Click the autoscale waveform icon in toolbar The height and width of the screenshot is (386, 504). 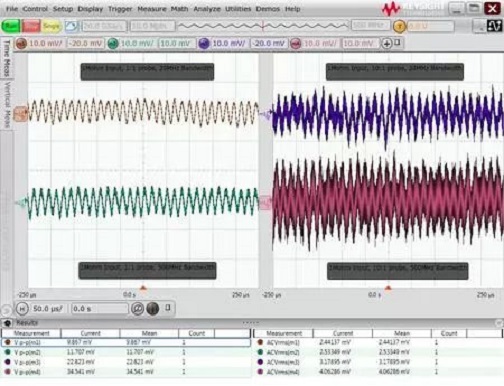71,26
